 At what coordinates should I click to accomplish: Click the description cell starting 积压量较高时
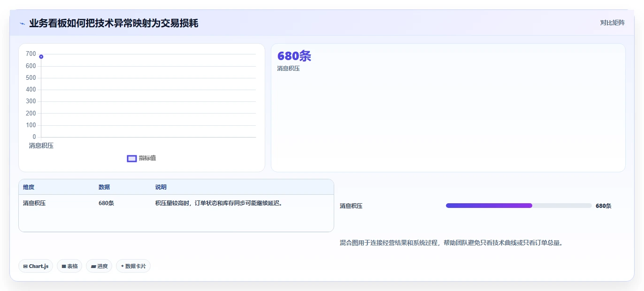220,203
